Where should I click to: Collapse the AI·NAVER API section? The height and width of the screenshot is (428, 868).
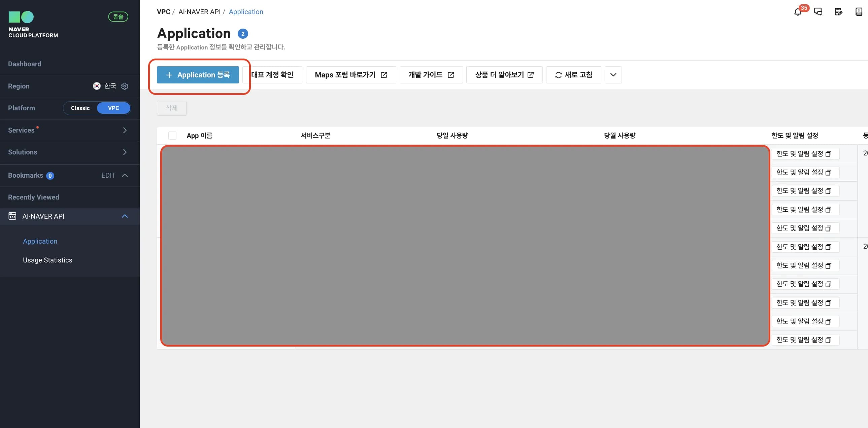[x=125, y=216]
